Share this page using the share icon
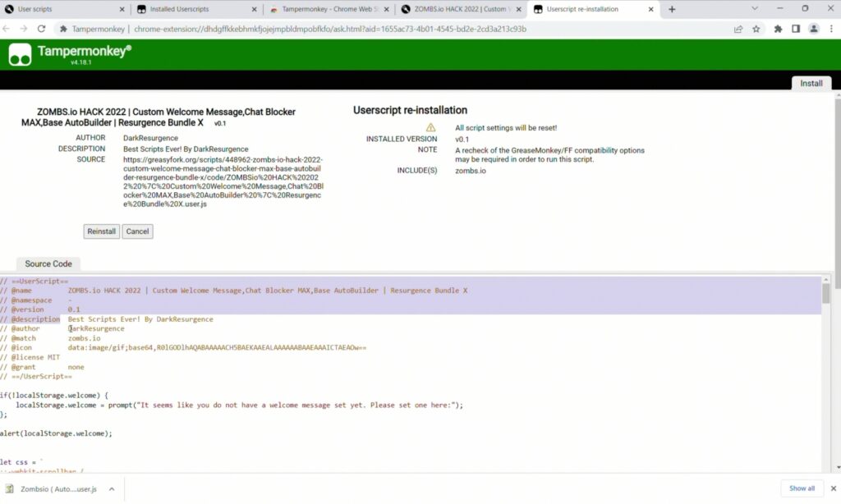 tap(738, 29)
